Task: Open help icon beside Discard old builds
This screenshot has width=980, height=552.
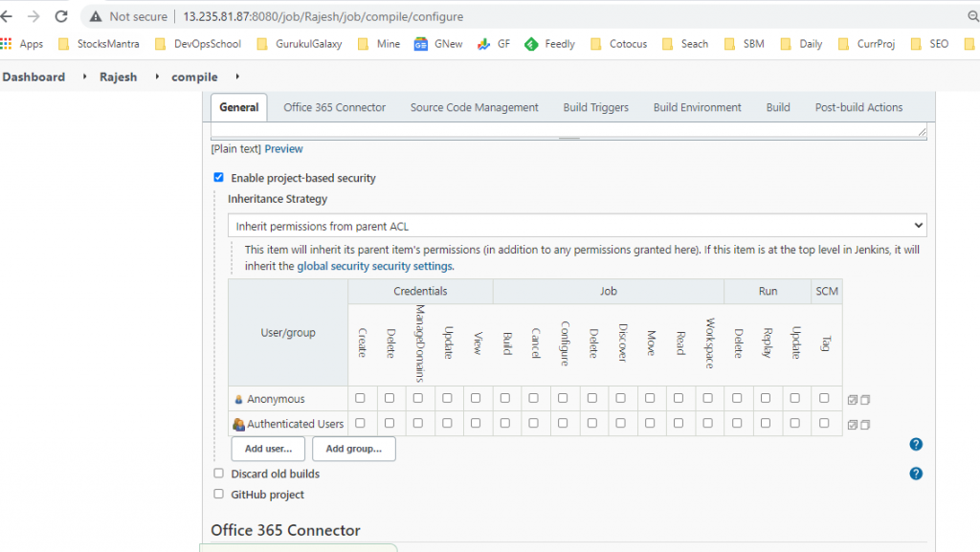Action: [915, 474]
